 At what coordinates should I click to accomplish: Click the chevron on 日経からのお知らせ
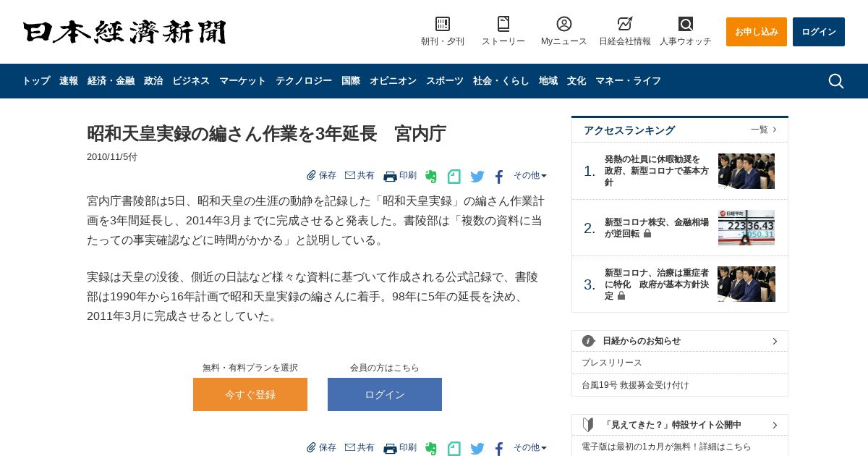(x=775, y=341)
